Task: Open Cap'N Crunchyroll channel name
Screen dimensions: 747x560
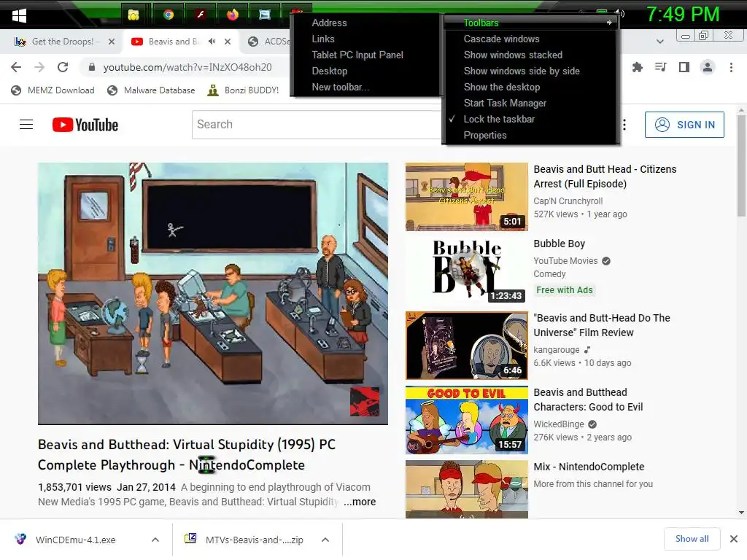Action: tap(568, 201)
